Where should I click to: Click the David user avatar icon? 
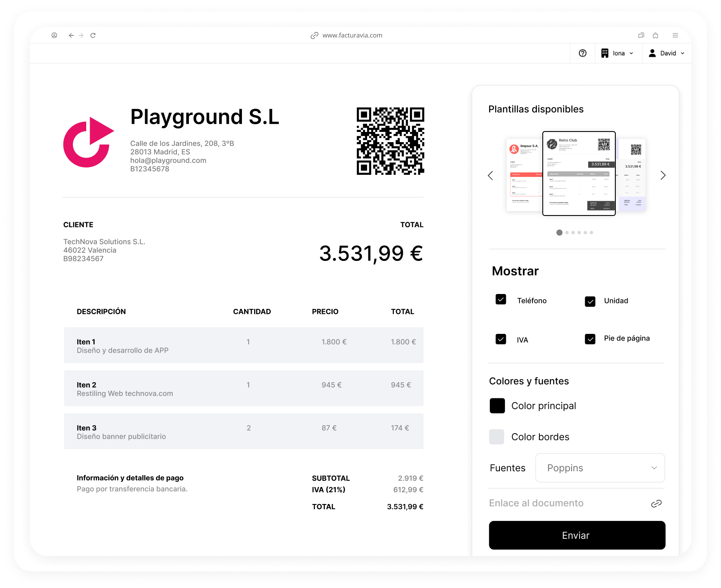coord(652,53)
